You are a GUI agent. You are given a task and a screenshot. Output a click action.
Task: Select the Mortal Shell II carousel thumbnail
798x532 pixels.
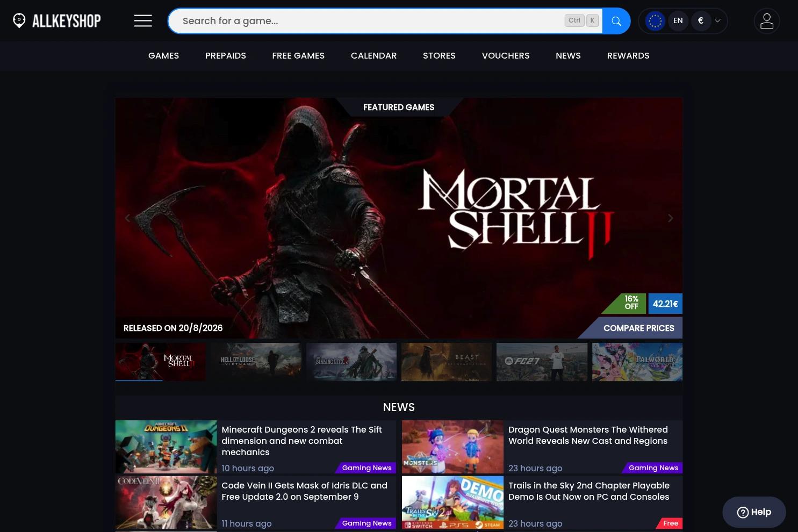pyautogui.click(x=161, y=362)
